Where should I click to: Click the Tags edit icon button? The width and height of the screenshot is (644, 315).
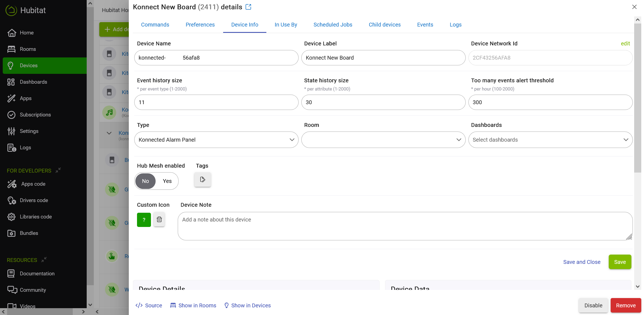pyautogui.click(x=203, y=180)
